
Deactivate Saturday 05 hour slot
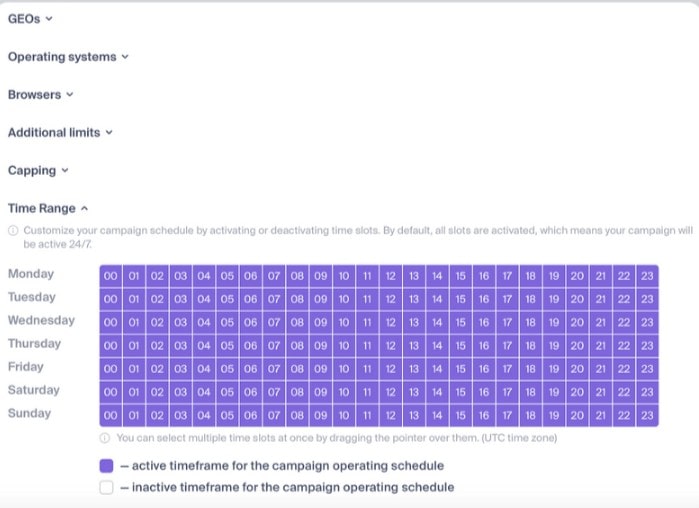pyautogui.click(x=227, y=391)
